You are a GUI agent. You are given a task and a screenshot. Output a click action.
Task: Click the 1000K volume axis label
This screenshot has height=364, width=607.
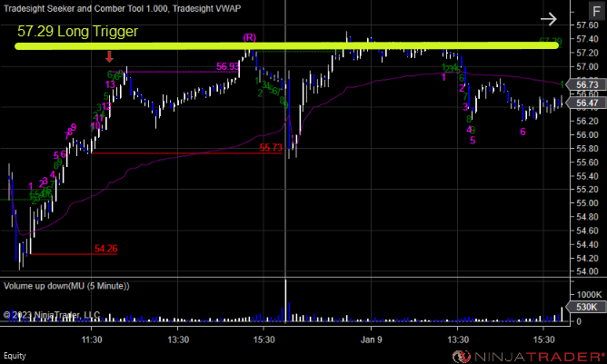tap(589, 295)
